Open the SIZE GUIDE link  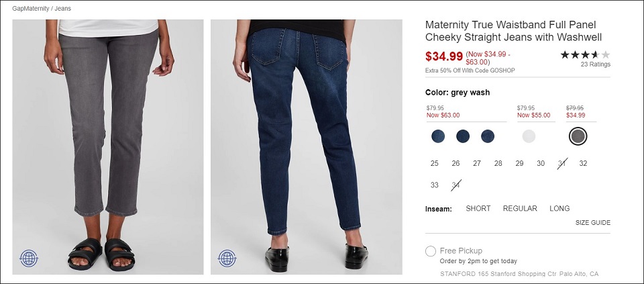[592, 223]
